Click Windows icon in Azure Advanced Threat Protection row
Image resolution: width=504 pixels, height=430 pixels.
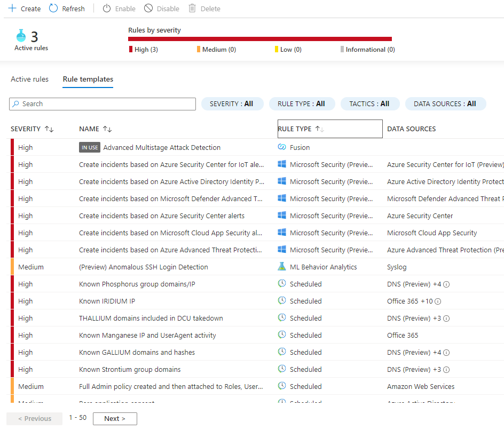point(282,249)
